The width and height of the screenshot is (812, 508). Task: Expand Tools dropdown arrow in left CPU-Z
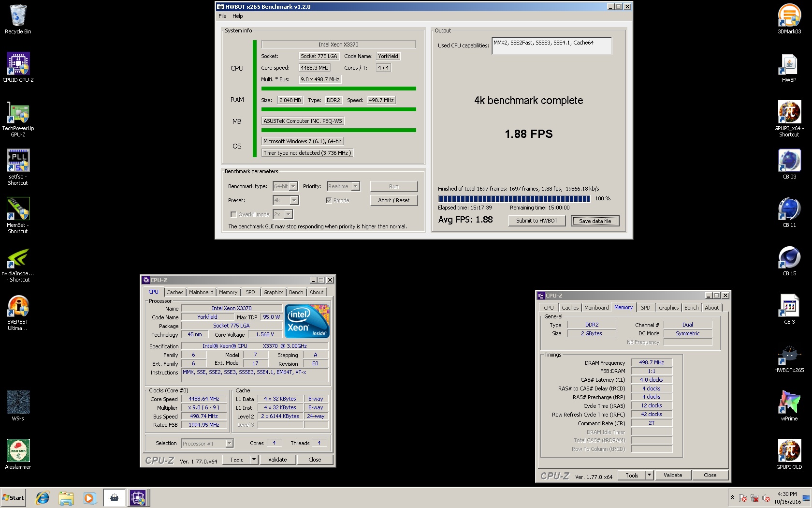tap(254, 460)
